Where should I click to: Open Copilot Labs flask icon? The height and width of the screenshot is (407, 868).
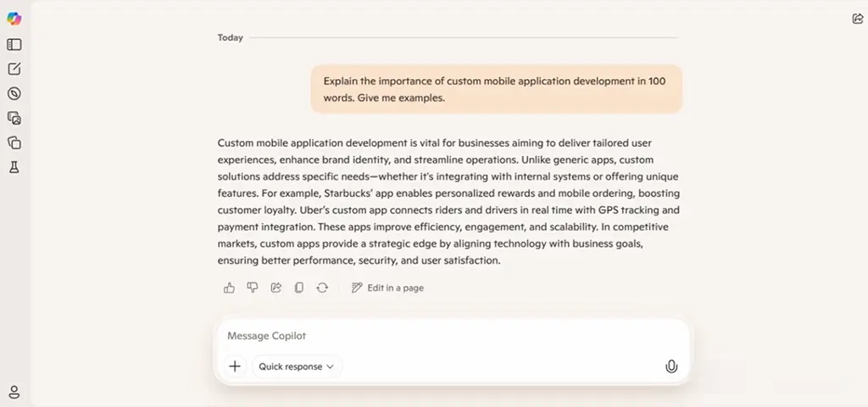tap(14, 167)
